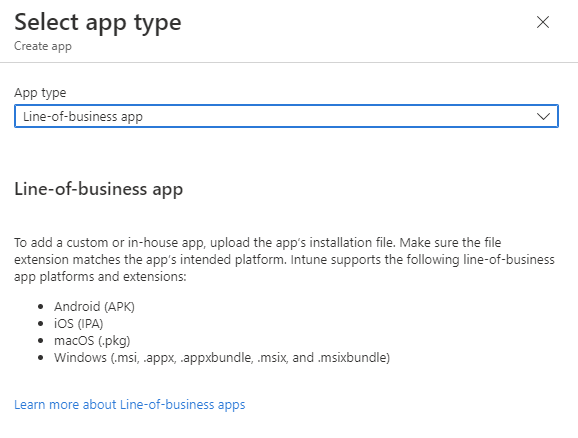Click the line "extension matches the app's intended platform"
The width and height of the screenshot is (578, 438).
[x=284, y=260]
